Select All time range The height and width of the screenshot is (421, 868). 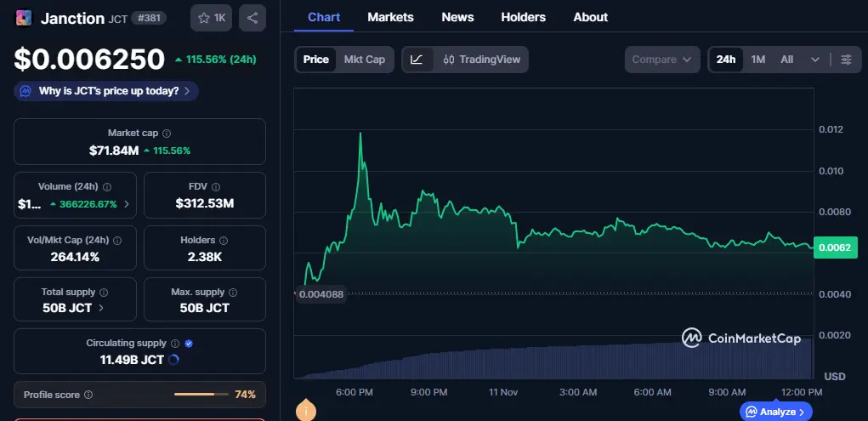786,60
